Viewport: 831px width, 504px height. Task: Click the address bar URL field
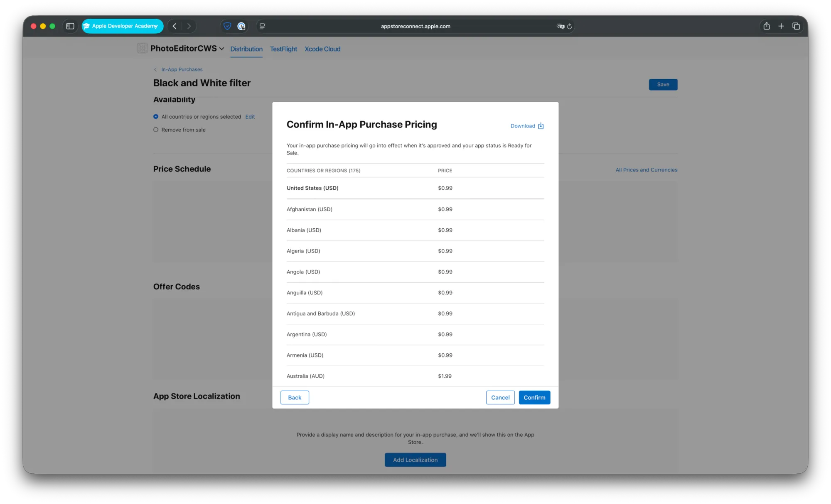[415, 26]
